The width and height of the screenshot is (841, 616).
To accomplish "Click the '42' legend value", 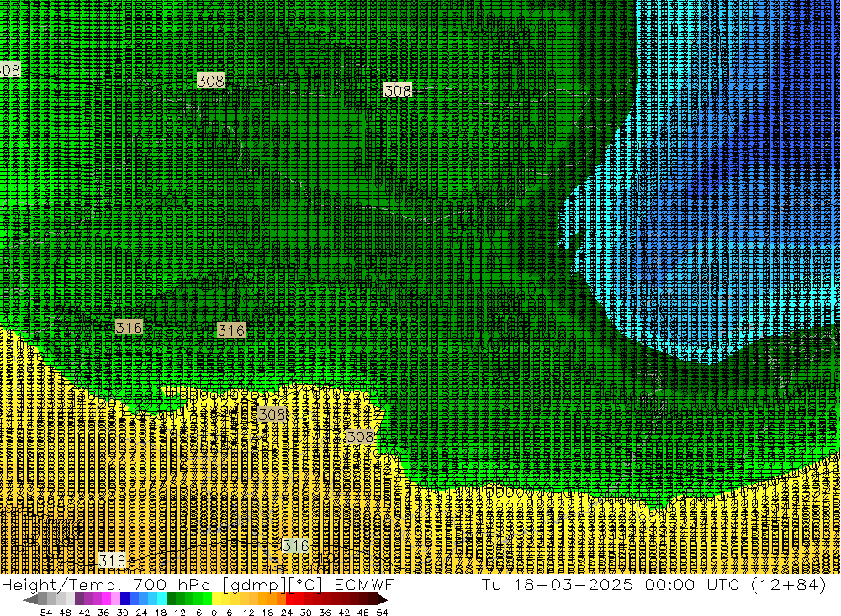I will click(344, 613).
